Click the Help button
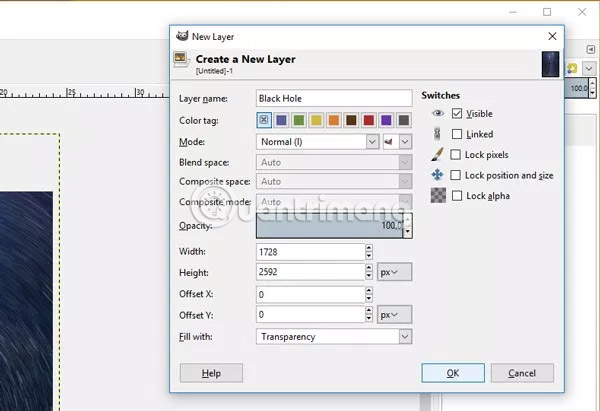 [211, 373]
